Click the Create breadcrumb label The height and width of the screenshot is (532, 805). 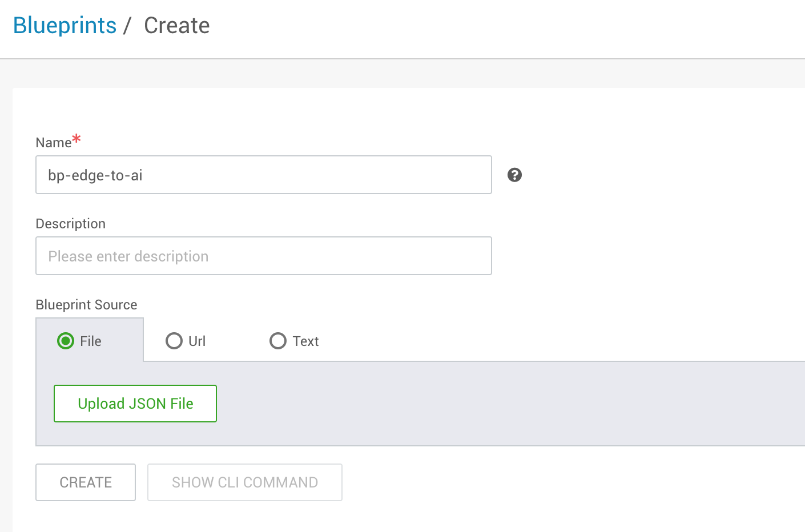click(x=176, y=25)
